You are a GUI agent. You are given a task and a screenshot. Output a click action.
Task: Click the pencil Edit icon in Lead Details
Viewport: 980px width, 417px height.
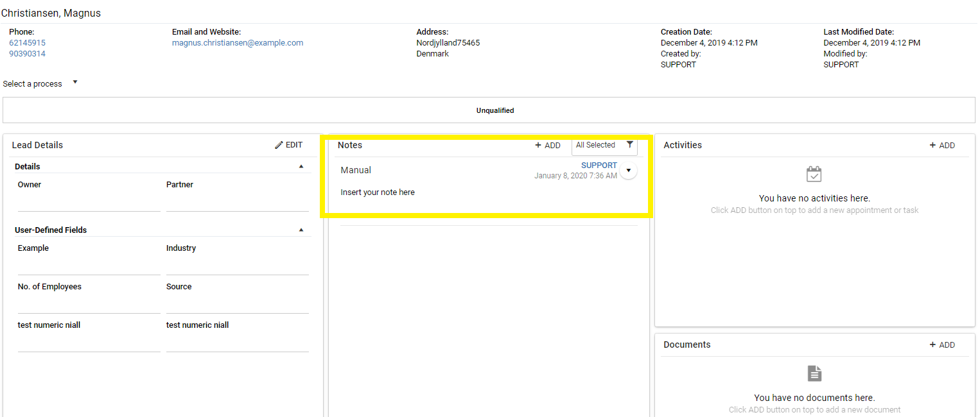pyautogui.click(x=279, y=145)
